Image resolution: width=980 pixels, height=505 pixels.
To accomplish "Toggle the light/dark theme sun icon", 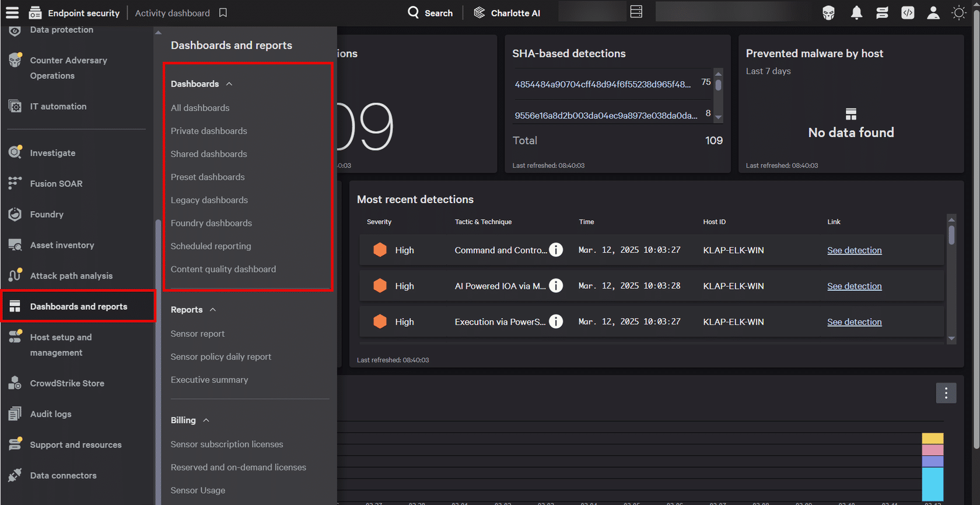I will (x=958, y=13).
